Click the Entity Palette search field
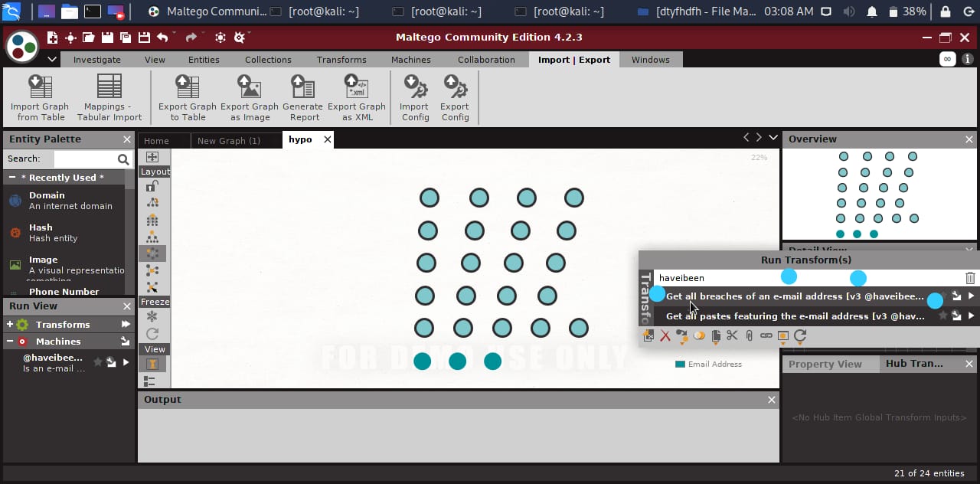 [84, 159]
